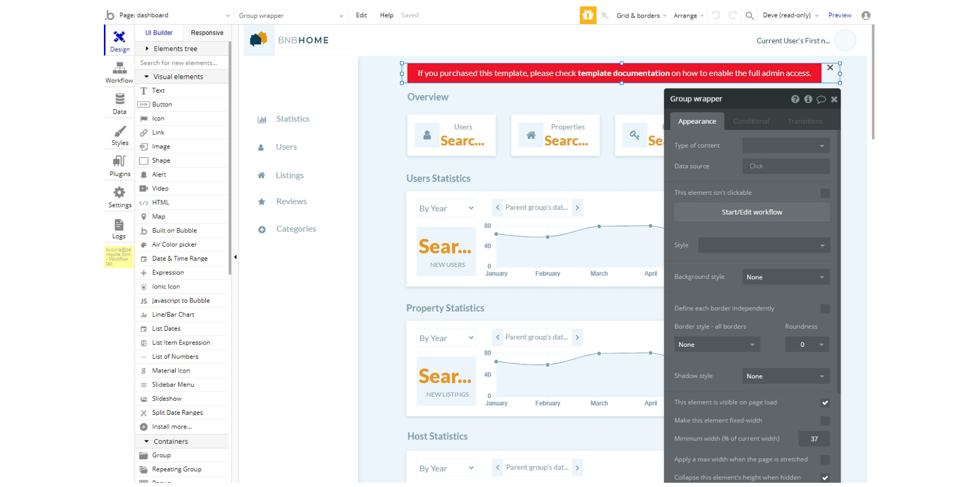Viewport: 980px width, 487px height.
Task: Open the Background style dropdown
Action: pyautogui.click(x=786, y=277)
